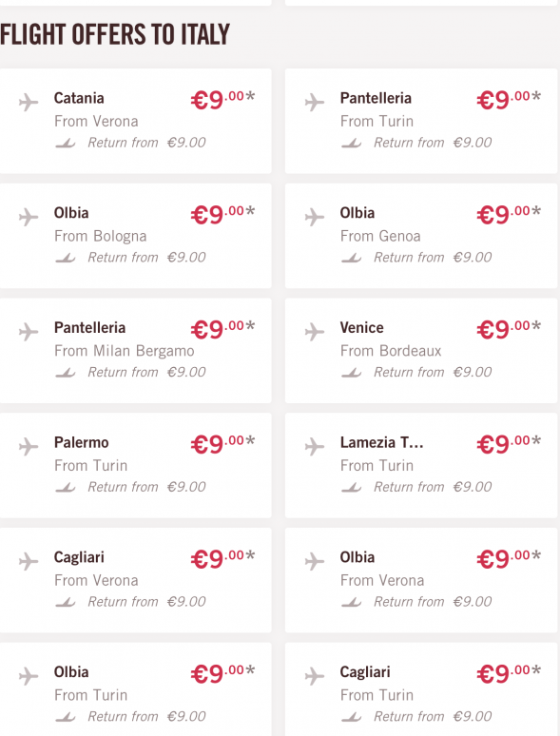Click the plane icon beside Palermo

point(29,446)
